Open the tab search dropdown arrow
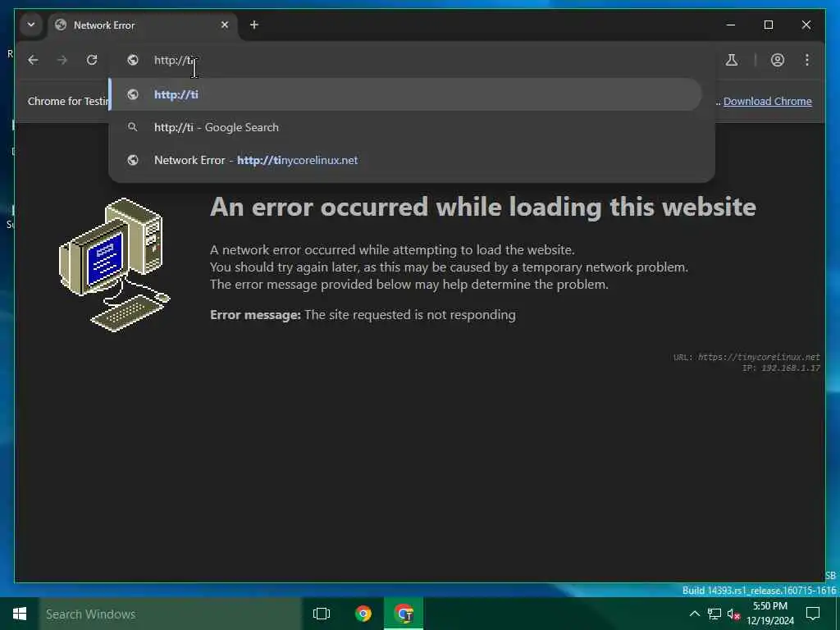The width and height of the screenshot is (840, 630). (x=31, y=25)
